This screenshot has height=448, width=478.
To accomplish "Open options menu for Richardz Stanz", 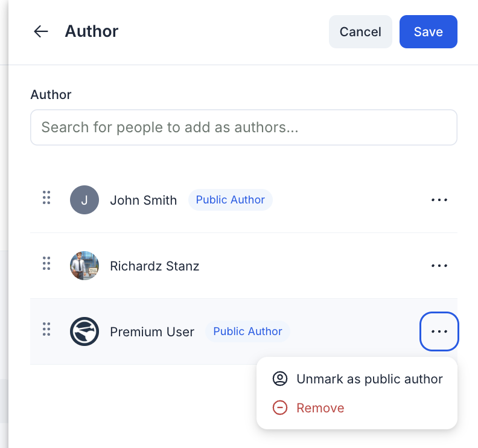I will [x=439, y=266].
